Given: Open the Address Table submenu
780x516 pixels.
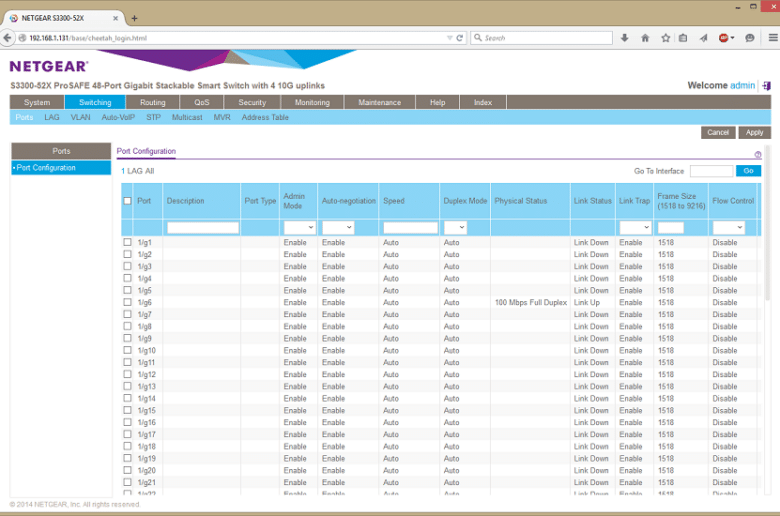Looking at the screenshot, I should point(265,117).
